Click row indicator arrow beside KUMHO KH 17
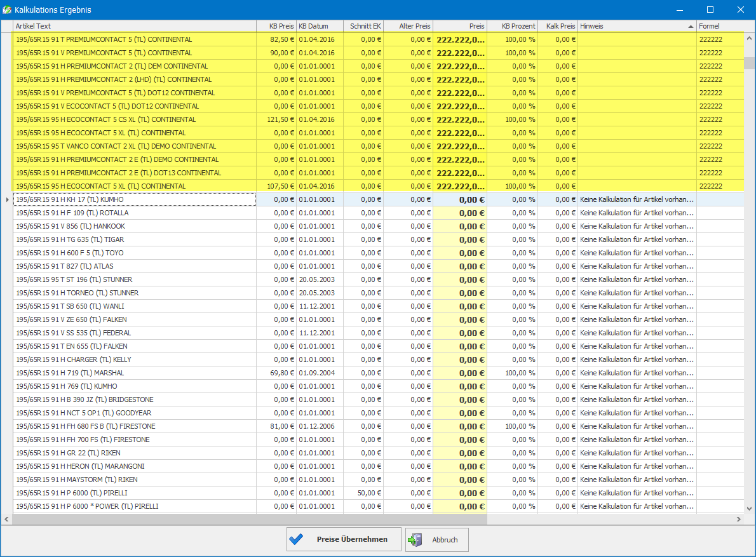756x557 pixels. (x=7, y=199)
